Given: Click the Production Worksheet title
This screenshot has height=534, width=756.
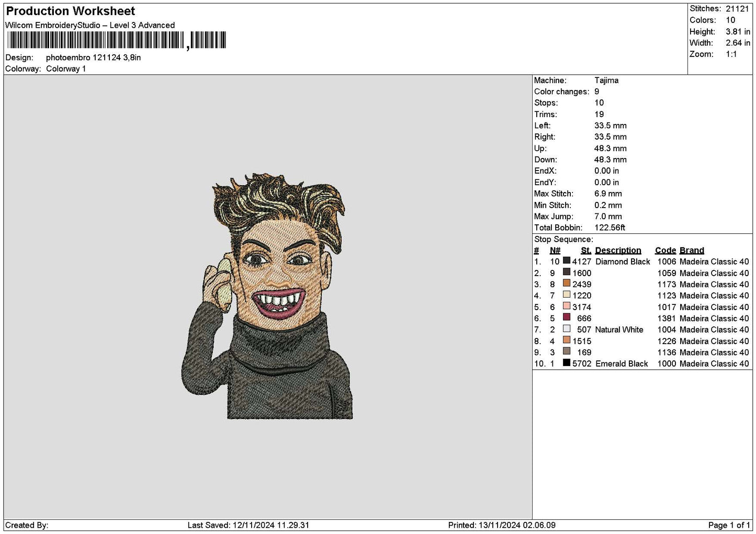Looking at the screenshot, I should point(71,11).
